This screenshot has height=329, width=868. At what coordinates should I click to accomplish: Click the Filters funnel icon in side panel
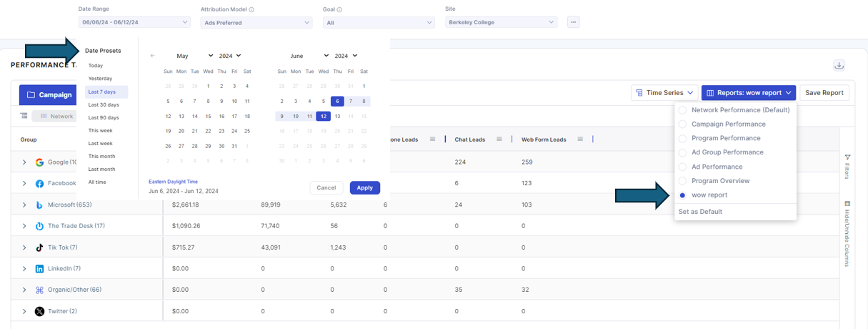(x=847, y=157)
